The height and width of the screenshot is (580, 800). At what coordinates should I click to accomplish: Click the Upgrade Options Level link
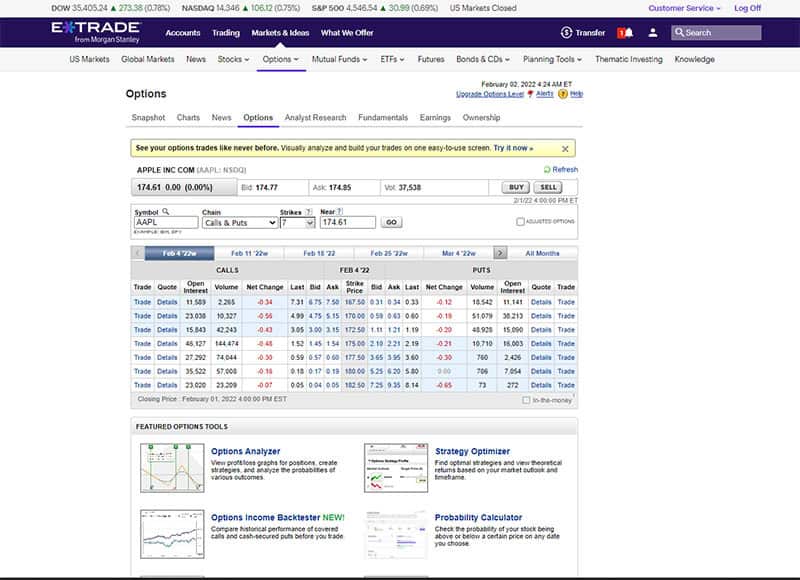click(489, 94)
